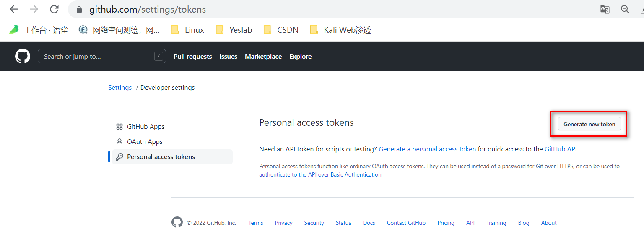Screen dimensions: 644x242
Task: Open the GitHub API link
Action: pyautogui.click(x=561, y=149)
